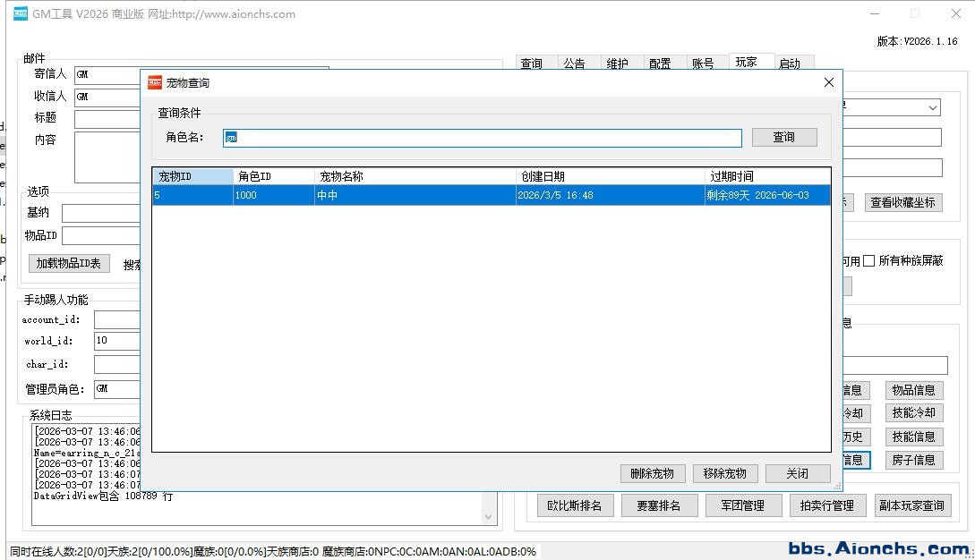Toggle the 所有种族屏蔽 checkbox

point(868,261)
